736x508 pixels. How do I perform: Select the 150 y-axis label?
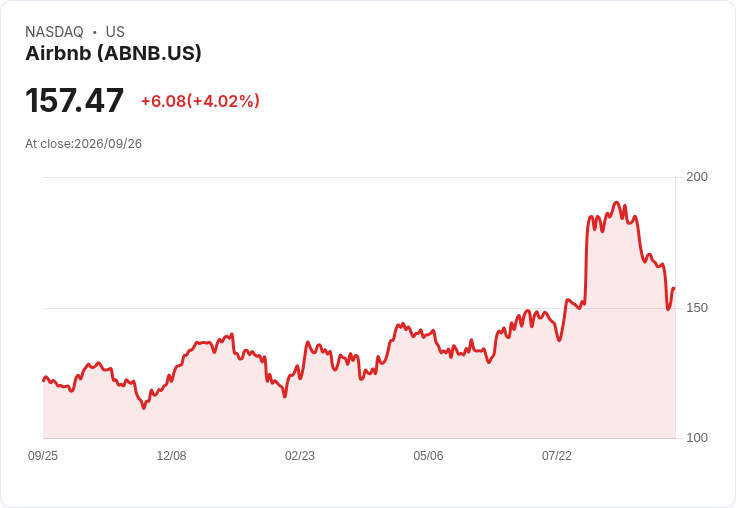697,308
